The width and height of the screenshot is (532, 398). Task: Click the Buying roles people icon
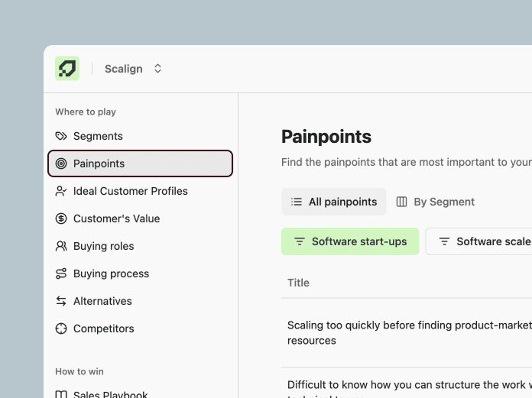click(61, 246)
